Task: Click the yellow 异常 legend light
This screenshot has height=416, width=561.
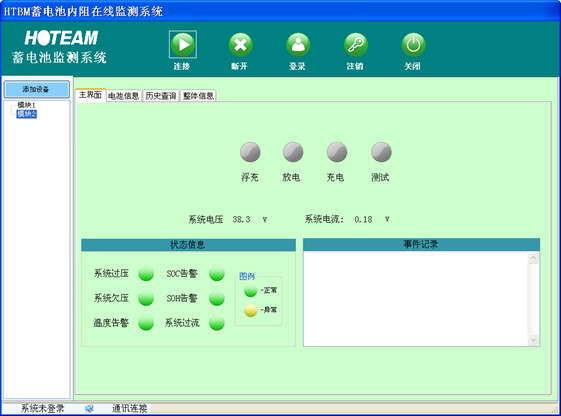Action: 250,310
